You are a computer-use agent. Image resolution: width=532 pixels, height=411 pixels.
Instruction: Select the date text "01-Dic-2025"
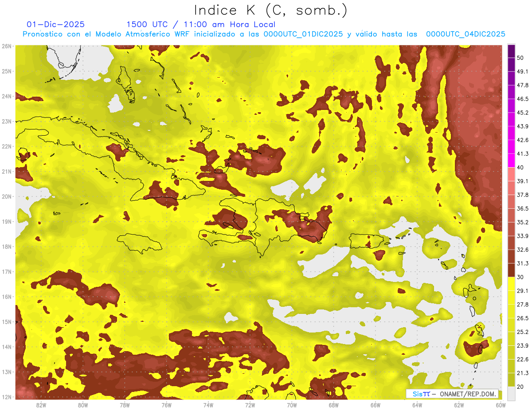pos(55,24)
